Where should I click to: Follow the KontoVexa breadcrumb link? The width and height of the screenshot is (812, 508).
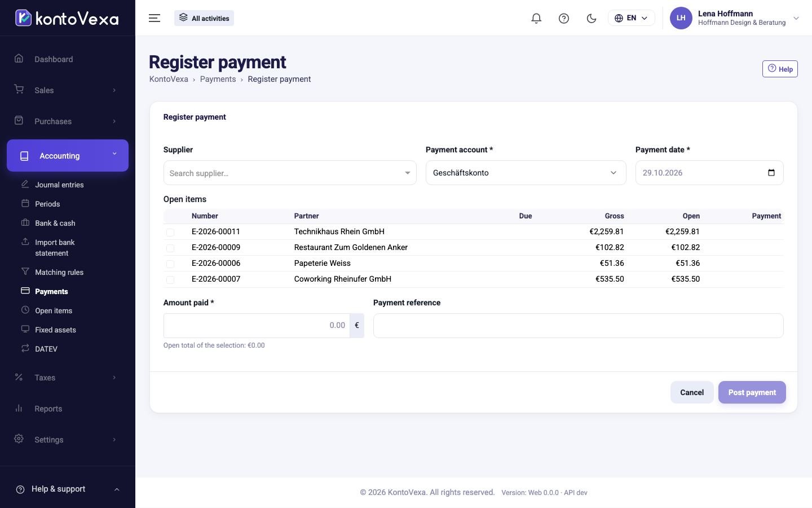[x=169, y=79]
